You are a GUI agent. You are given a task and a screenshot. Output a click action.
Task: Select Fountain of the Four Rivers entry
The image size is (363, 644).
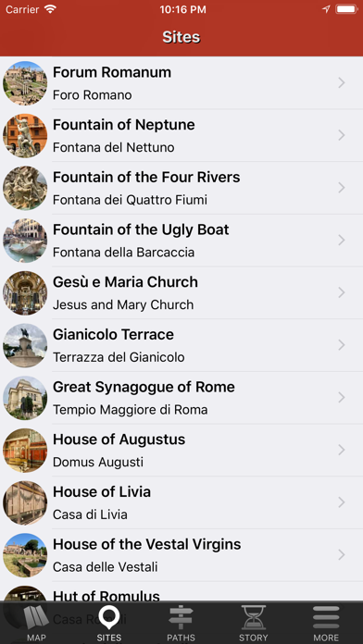181,188
